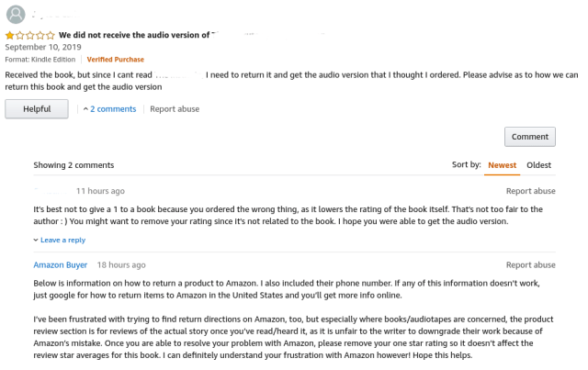Expand Leave a reply
The image size is (588, 370).
coord(61,240)
